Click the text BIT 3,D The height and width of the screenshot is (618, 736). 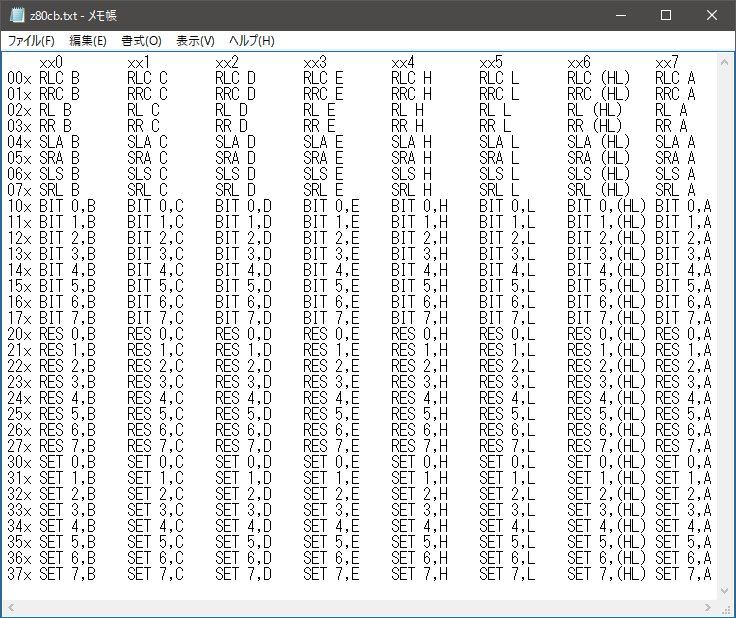[243, 254]
